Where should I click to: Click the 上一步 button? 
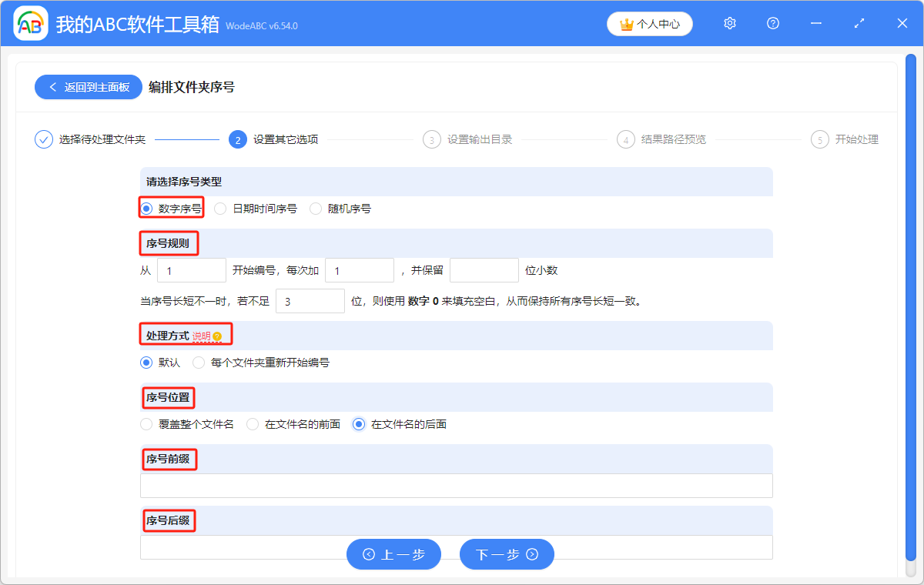(x=393, y=553)
